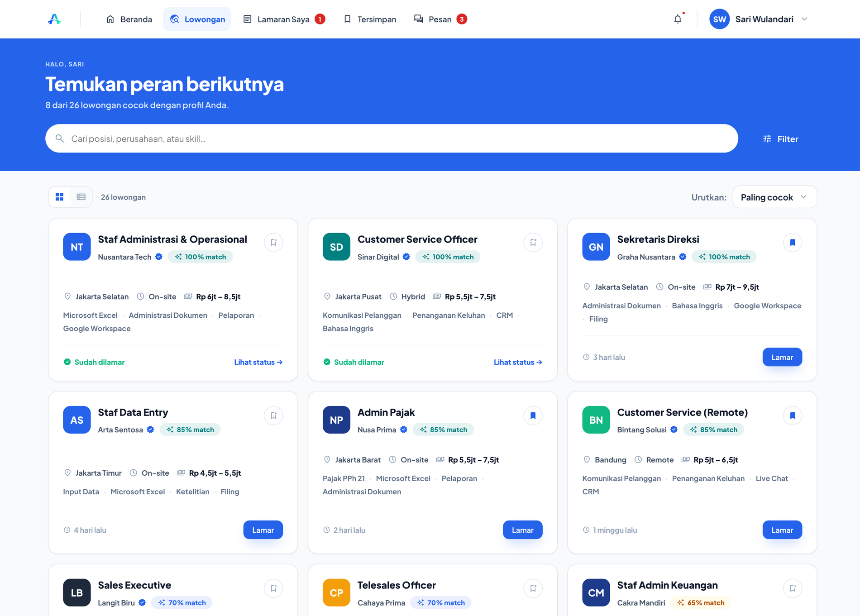Click the NP company logo

pyautogui.click(x=336, y=420)
